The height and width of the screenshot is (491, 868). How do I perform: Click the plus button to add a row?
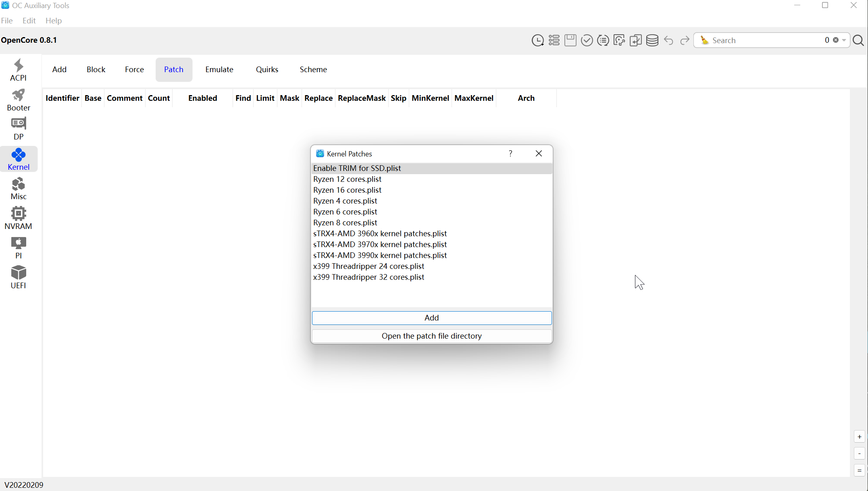(x=859, y=437)
